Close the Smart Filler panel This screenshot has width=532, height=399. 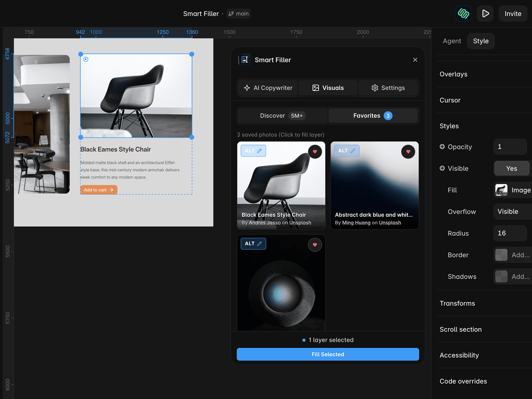point(415,60)
